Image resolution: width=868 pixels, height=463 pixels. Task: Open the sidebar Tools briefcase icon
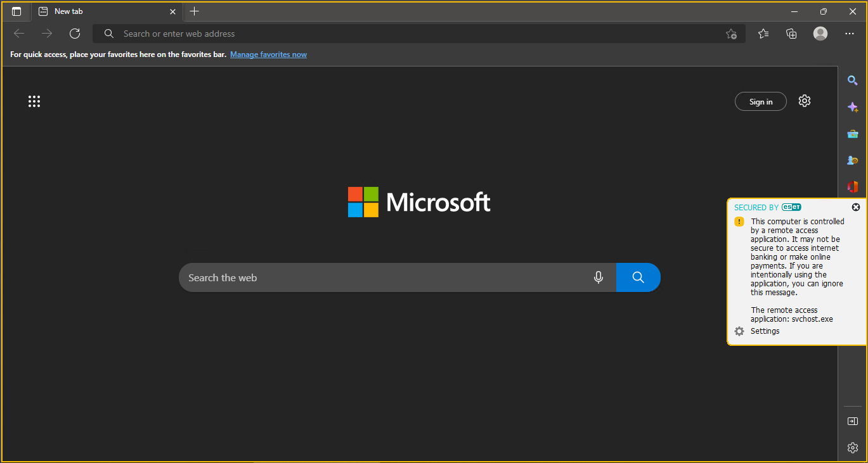(853, 134)
